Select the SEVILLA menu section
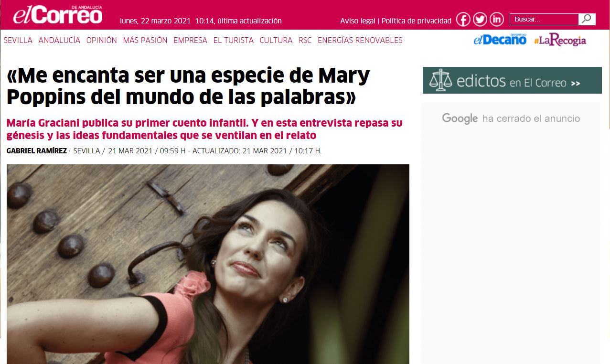 point(18,41)
